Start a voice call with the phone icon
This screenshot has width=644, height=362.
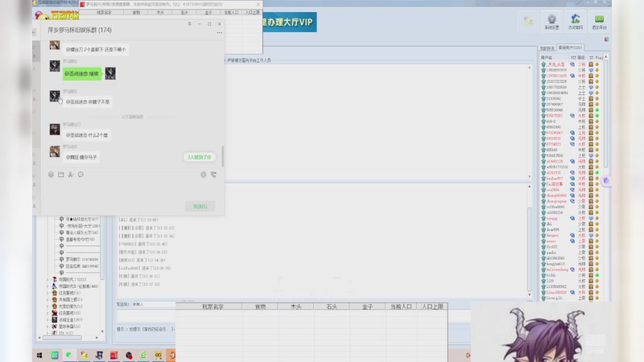pos(213,175)
